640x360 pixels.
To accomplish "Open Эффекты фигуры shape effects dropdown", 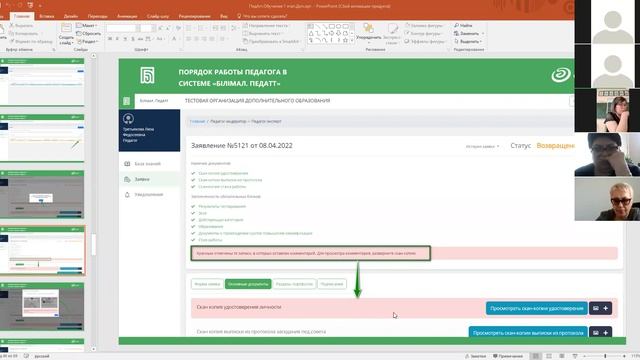I will [425, 41].
